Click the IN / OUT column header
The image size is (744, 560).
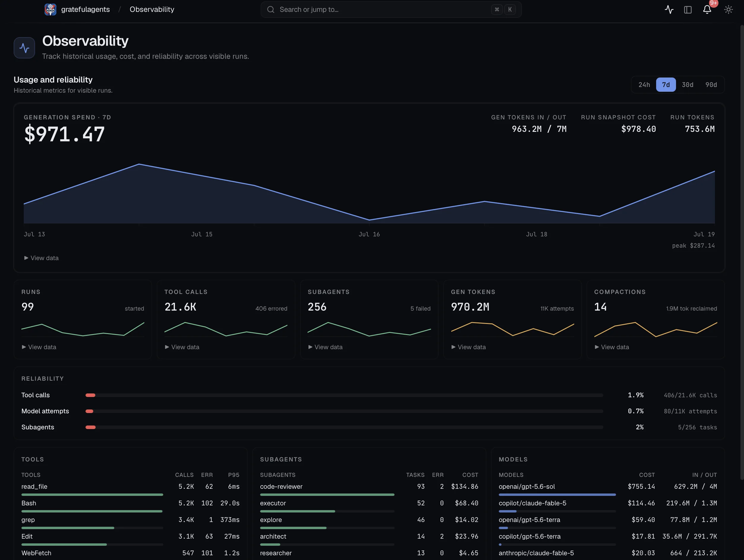704,475
